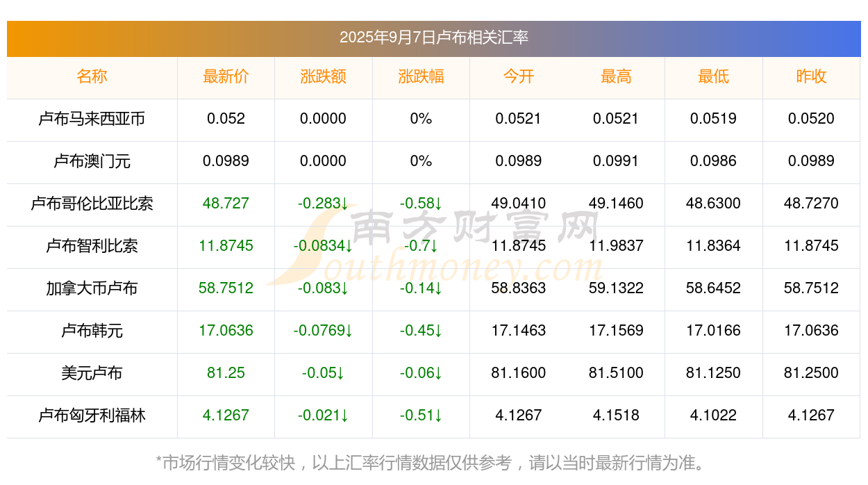Click high value '49.1460'
The height and width of the screenshot is (485, 868).
(x=616, y=204)
